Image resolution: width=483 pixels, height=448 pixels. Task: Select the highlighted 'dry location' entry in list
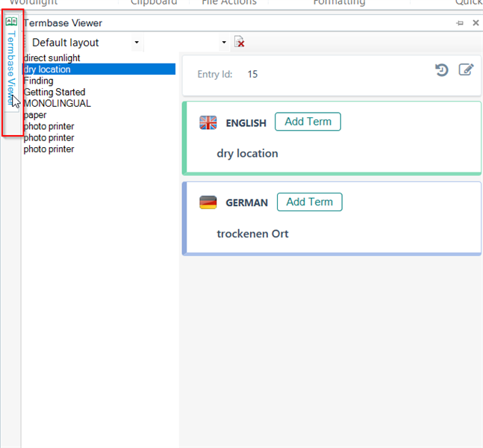(99, 69)
